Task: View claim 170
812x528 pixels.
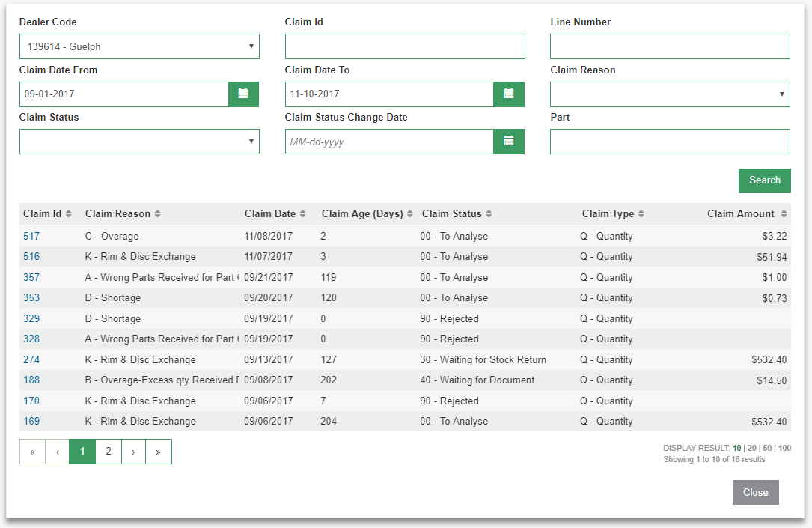Action: [x=31, y=401]
